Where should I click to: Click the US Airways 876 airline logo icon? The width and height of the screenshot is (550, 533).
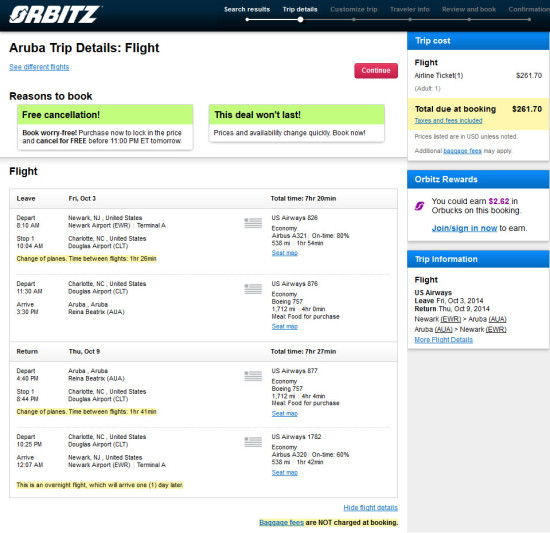(253, 289)
